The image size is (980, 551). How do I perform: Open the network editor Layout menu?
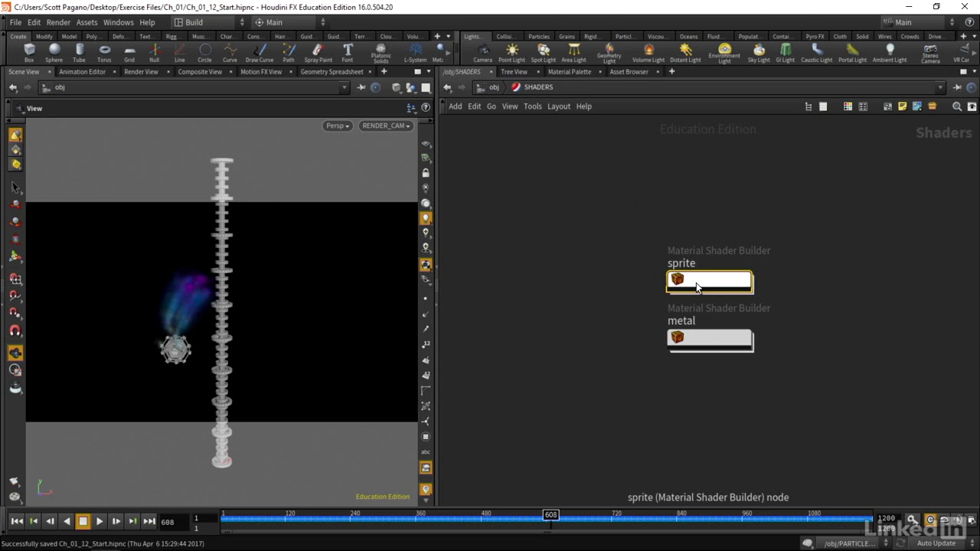[558, 106]
